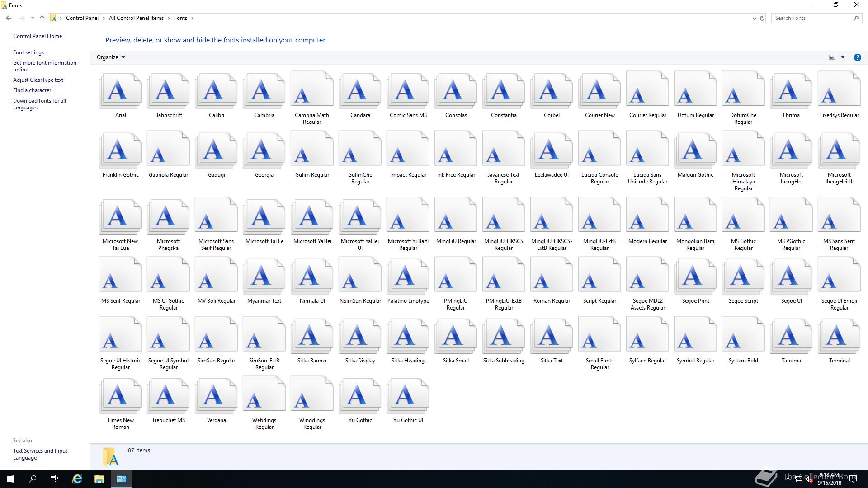Open Get more font information online
This screenshot has width=868, height=488.
click(45, 66)
